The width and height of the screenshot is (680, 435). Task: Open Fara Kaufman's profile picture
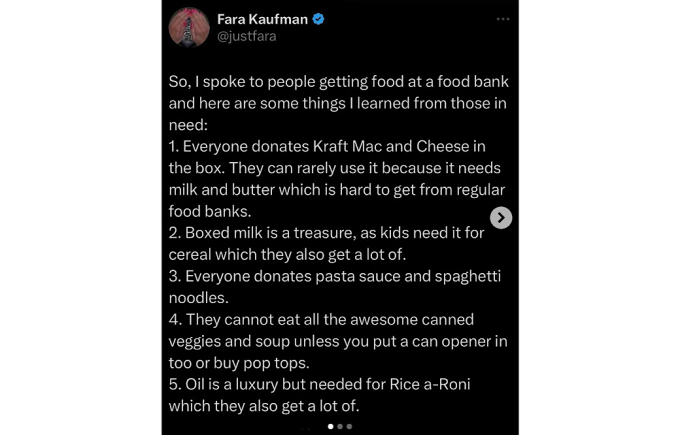(x=188, y=27)
